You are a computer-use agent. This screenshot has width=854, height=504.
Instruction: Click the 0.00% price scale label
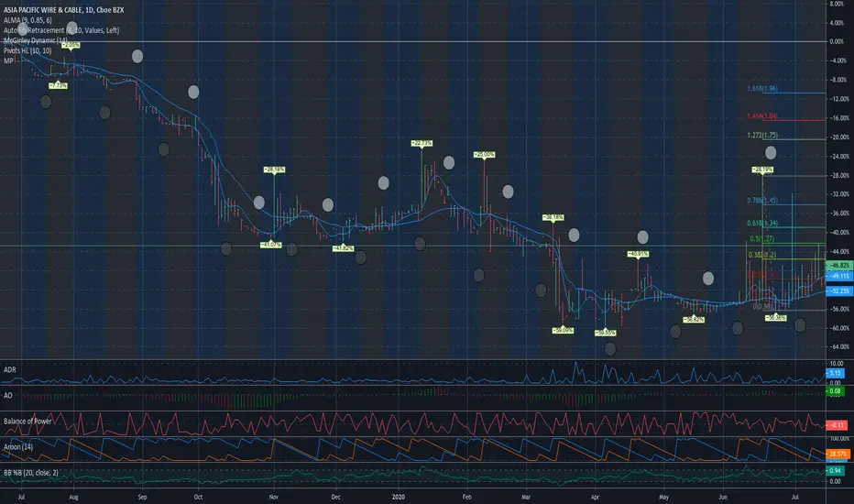(x=837, y=41)
